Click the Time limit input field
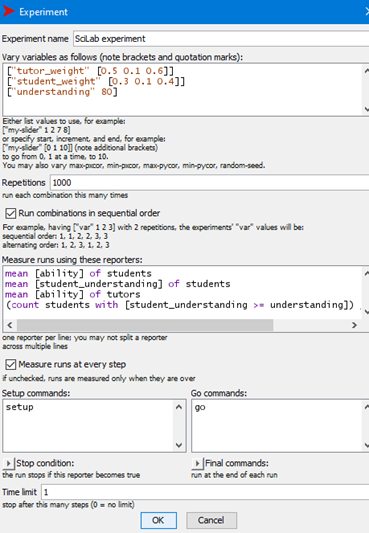Viewport: 369px width, 533px height. click(205, 492)
